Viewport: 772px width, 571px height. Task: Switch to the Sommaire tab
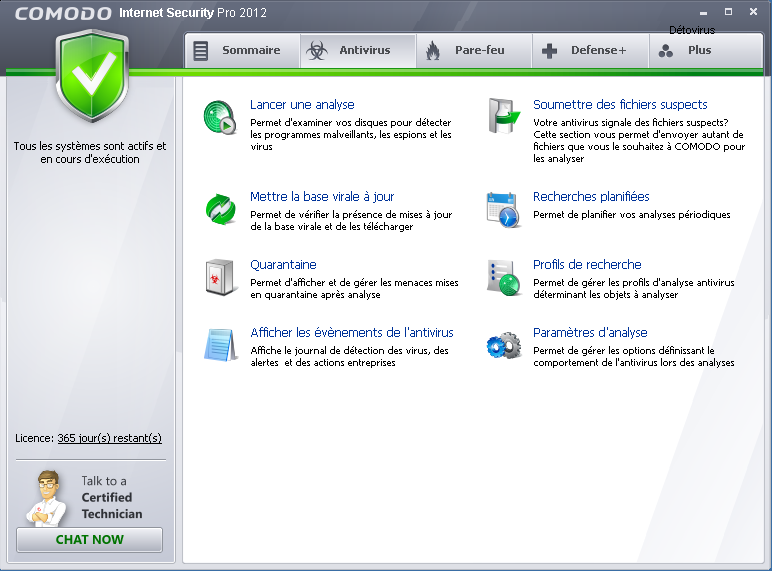242,50
